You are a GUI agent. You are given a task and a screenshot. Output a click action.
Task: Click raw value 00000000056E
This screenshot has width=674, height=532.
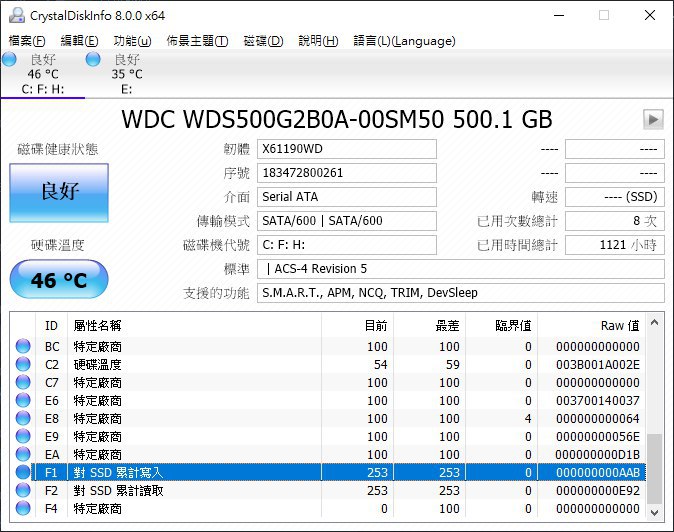coord(597,437)
